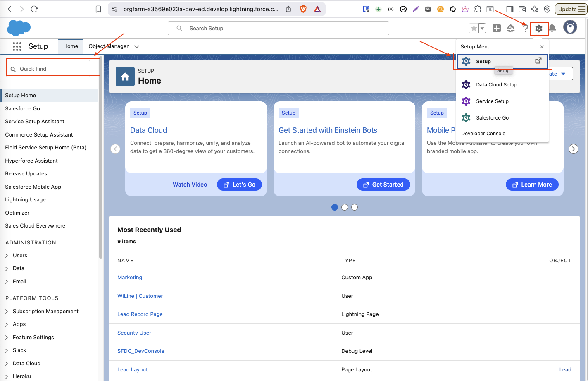Select the third carousel page dot
Screen dimensions: 588x381
[355, 207]
